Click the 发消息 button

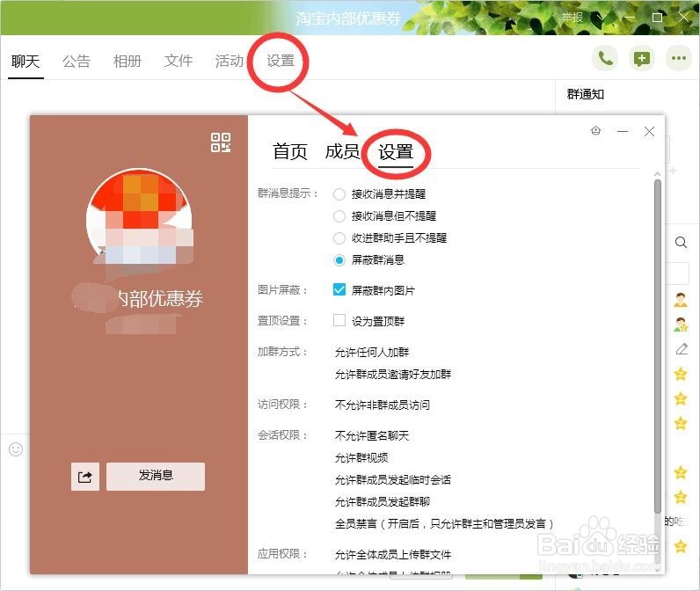click(x=156, y=477)
